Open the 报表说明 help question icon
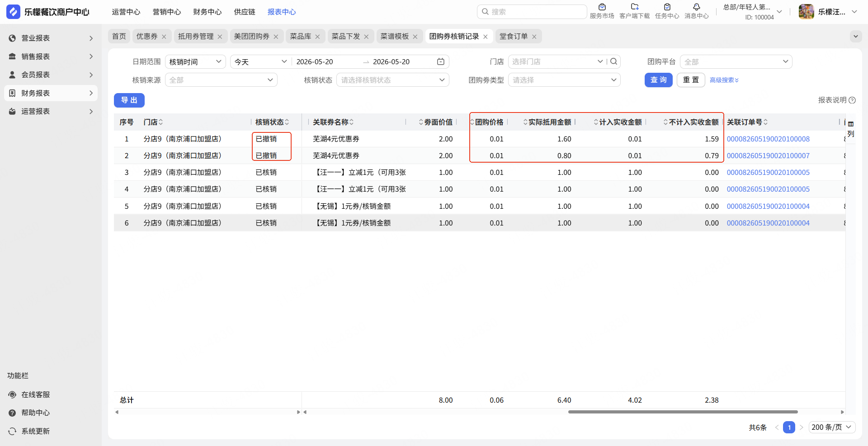The image size is (868, 446). 852,100
